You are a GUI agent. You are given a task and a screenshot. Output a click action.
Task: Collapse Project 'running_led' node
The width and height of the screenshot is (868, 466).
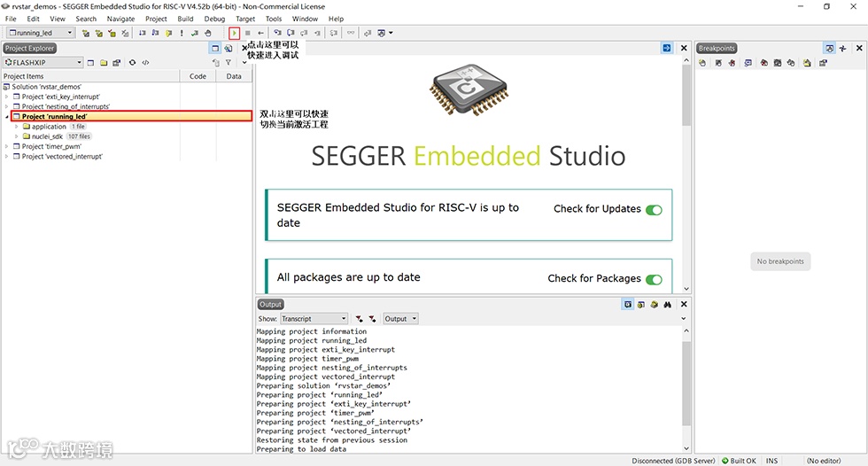point(7,117)
